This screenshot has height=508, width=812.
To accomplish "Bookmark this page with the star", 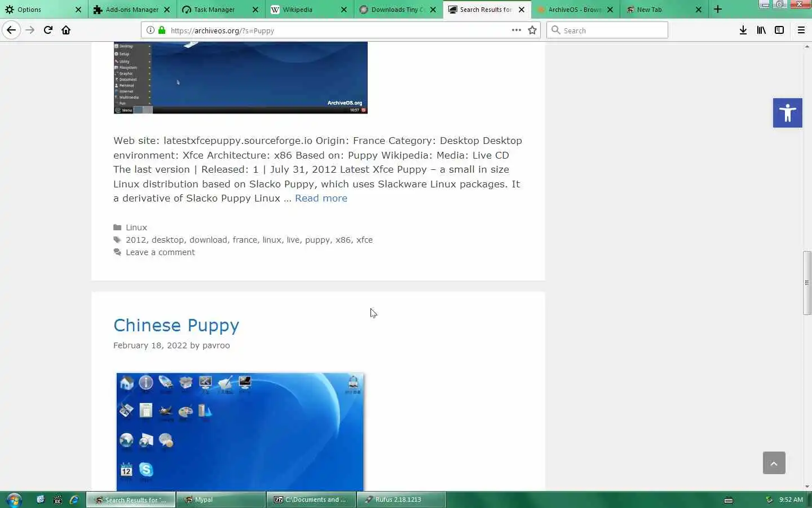I will tap(532, 30).
